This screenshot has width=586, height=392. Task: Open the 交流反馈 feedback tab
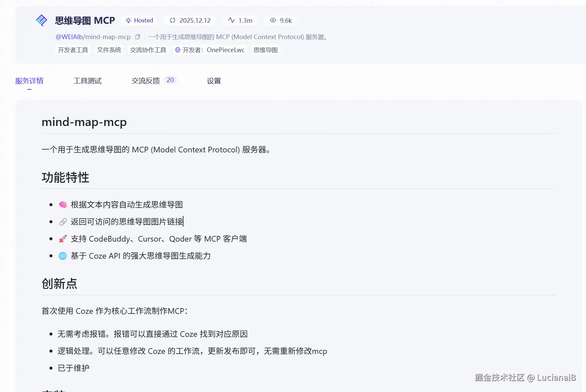(145, 81)
